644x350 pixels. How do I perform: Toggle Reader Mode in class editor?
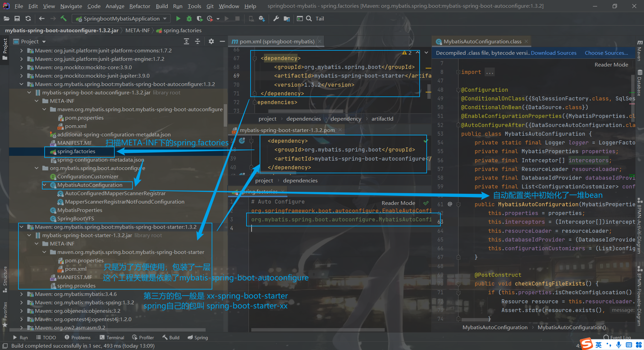pyautogui.click(x=611, y=64)
